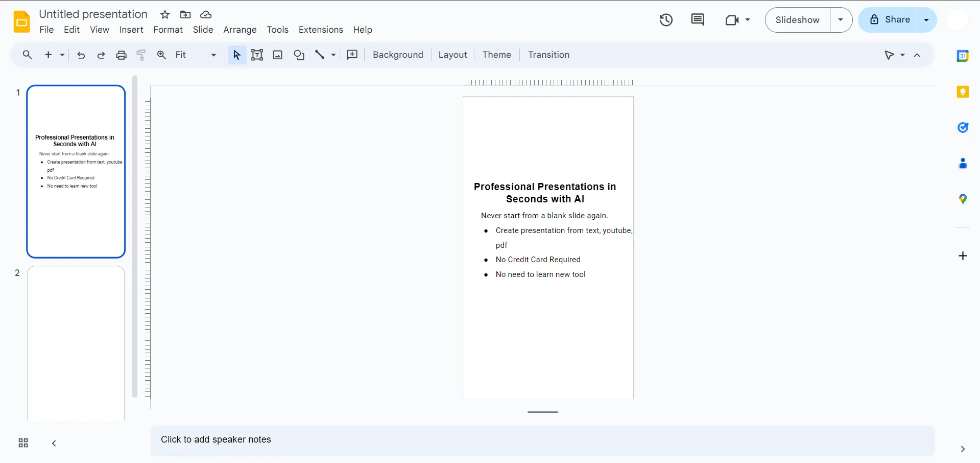Image resolution: width=980 pixels, height=463 pixels.
Task: Click the filmstrip vertical scrollbar
Action: 135,235
